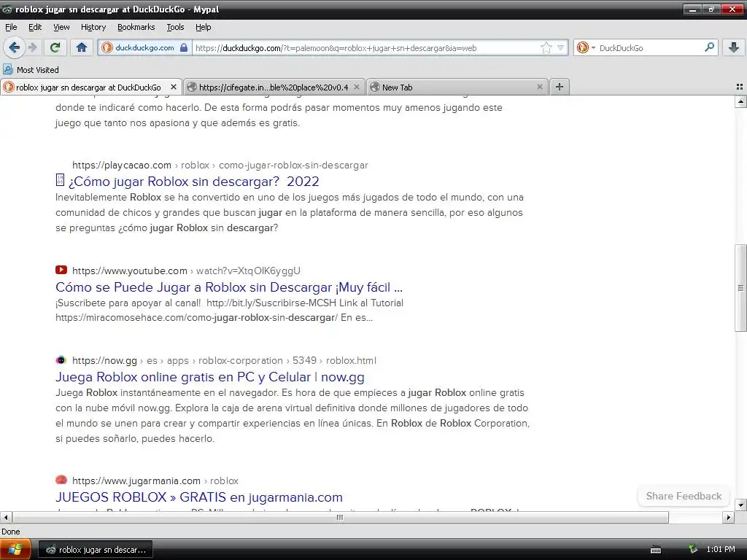747x560 pixels.
Task: Open the Home page button
Action: point(82,47)
